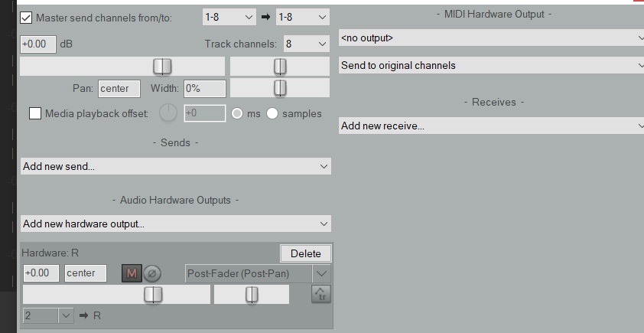Delete the Hardware R output
The height and width of the screenshot is (333, 644).
[x=305, y=253]
